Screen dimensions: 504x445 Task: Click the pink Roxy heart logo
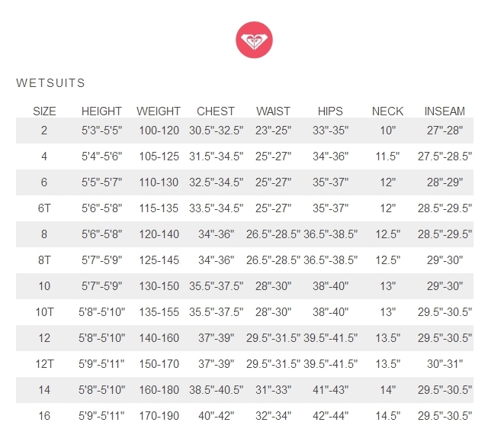[254, 40]
